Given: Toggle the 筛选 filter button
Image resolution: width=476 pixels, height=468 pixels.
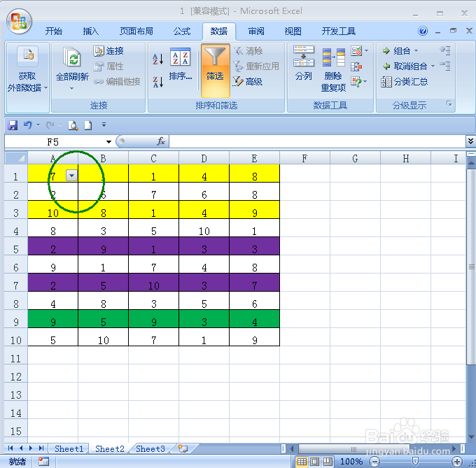Looking at the screenshot, I should pyautogui.click(x=215, y=70).
